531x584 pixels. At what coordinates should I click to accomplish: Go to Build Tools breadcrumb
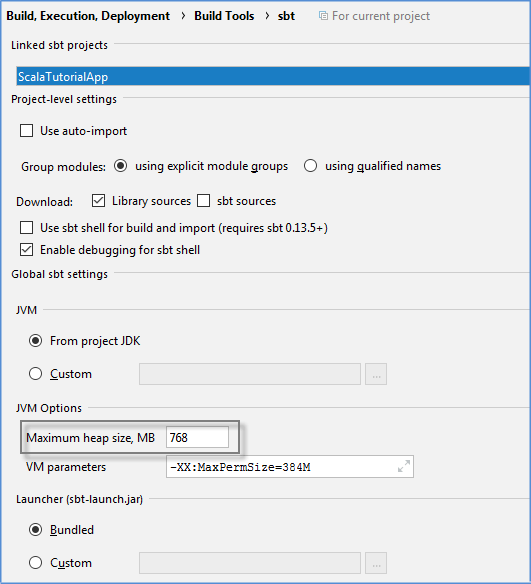click(x=224, y=16)
